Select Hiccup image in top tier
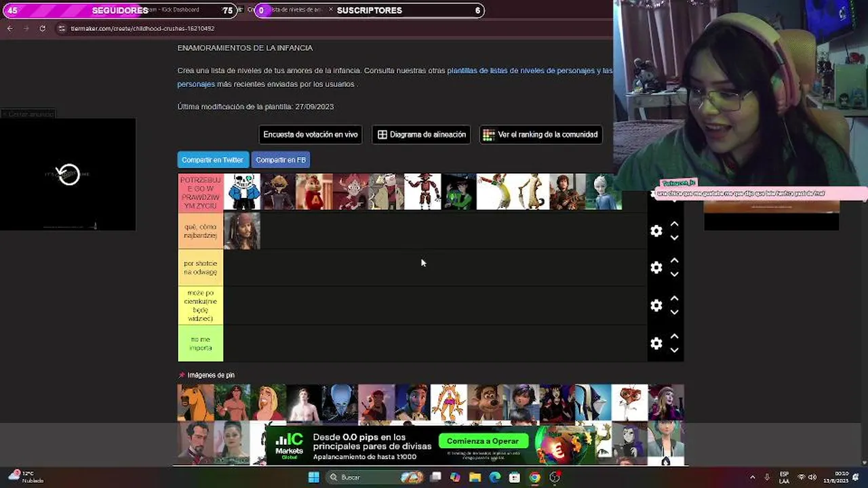The width and height of the screenshot is (868, 488). (568, 192)
